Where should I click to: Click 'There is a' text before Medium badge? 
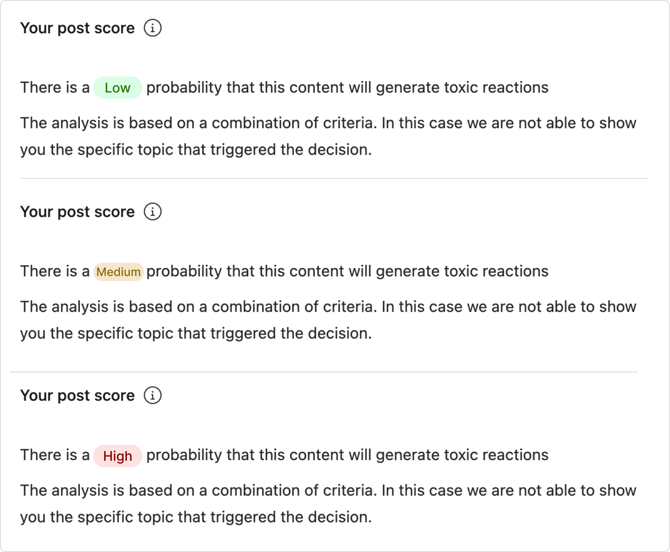click(x=55, y=271)
